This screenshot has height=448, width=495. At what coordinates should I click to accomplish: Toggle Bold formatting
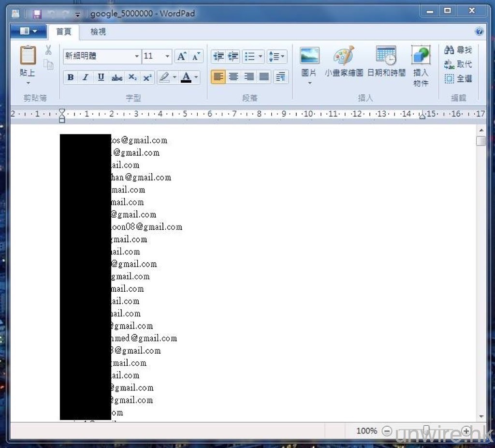coord(71,77)
